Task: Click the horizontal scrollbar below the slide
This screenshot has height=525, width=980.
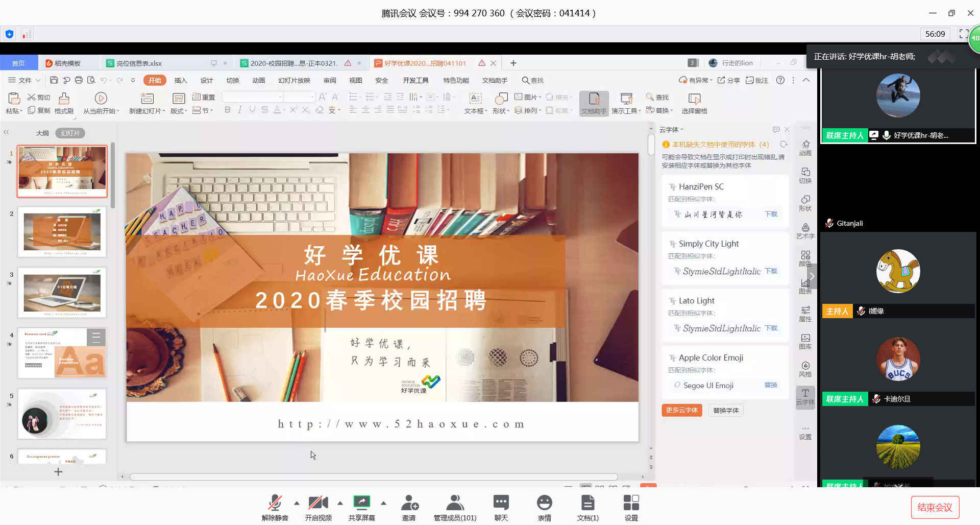Action: 374,477
